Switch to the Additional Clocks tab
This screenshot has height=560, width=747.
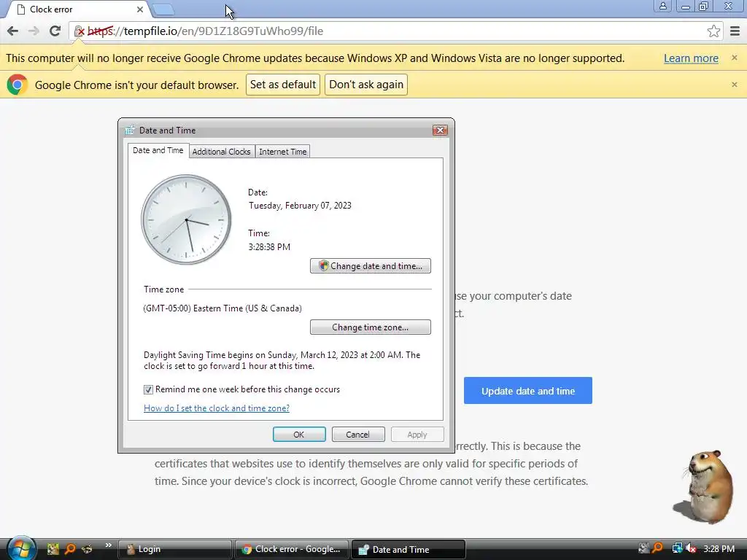click(x=221, y=152)
